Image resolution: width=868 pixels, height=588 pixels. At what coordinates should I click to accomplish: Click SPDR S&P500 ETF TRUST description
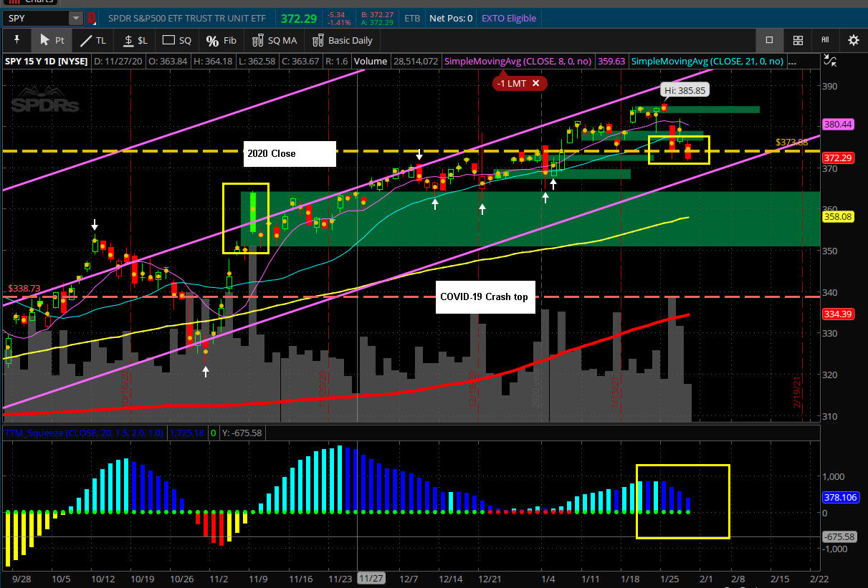click(186, 18)
